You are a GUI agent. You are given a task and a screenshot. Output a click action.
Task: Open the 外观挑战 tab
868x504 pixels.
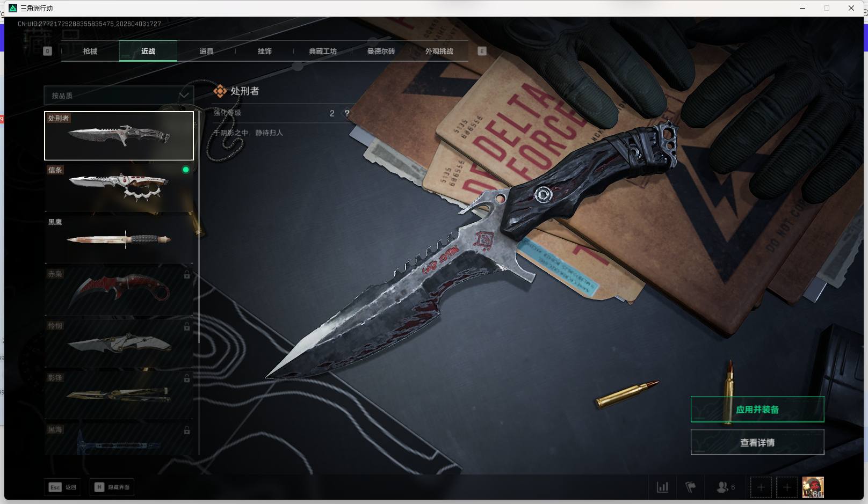point(439,51)
